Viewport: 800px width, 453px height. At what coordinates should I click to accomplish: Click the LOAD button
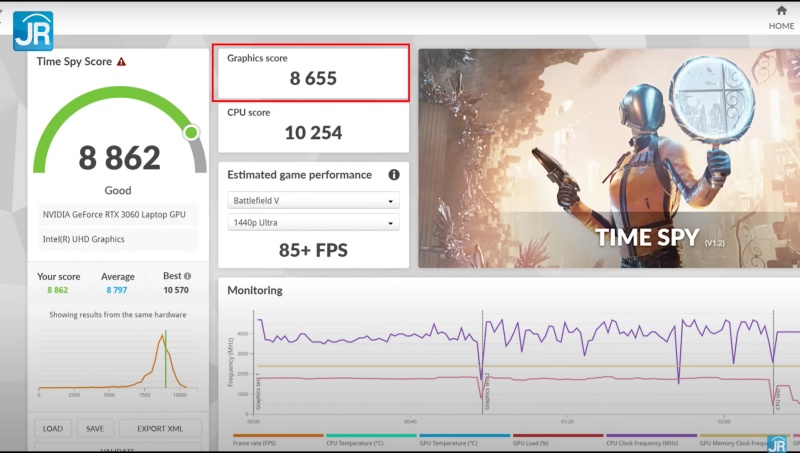[x=53, y=429]
